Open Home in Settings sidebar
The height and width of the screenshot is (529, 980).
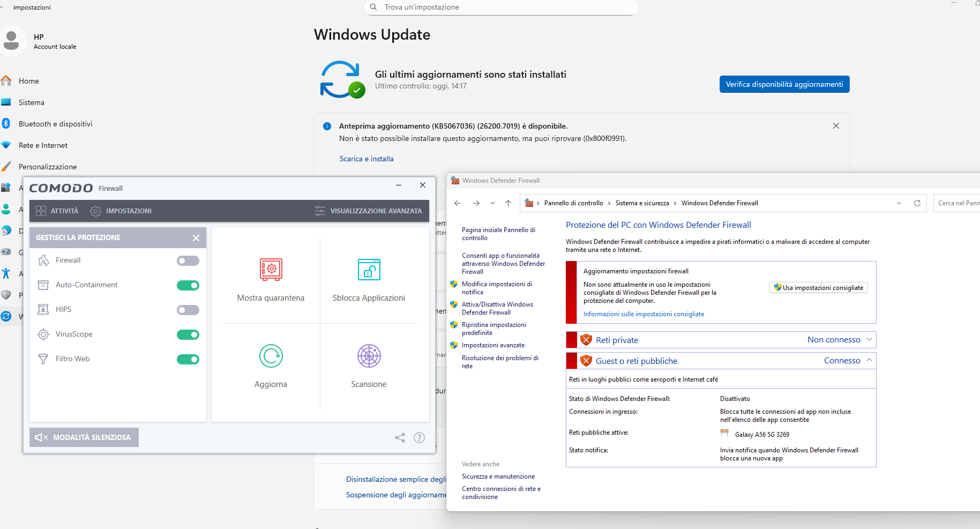coord(29,81)
